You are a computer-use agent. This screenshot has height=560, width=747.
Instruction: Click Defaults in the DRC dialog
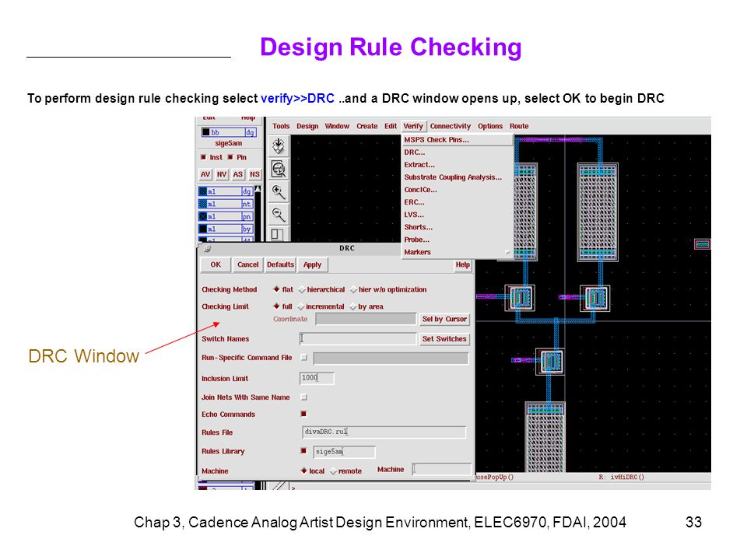pos(280,264)
